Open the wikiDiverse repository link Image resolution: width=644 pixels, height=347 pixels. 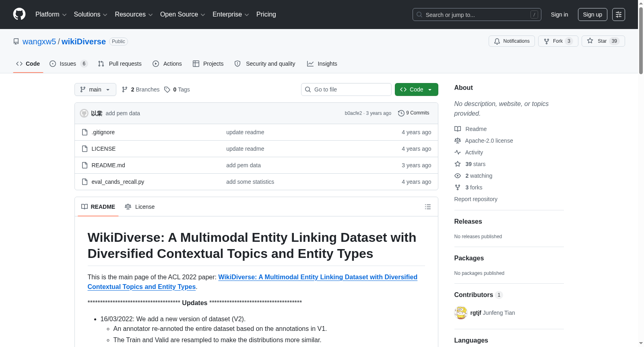pyautogui.click(x=84, y=42)
